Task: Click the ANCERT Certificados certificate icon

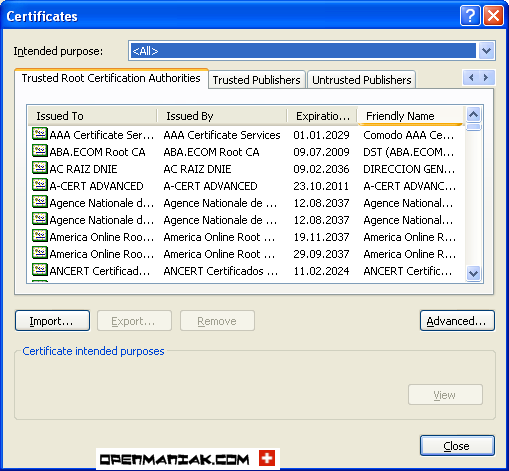Action: pos(40,270)
